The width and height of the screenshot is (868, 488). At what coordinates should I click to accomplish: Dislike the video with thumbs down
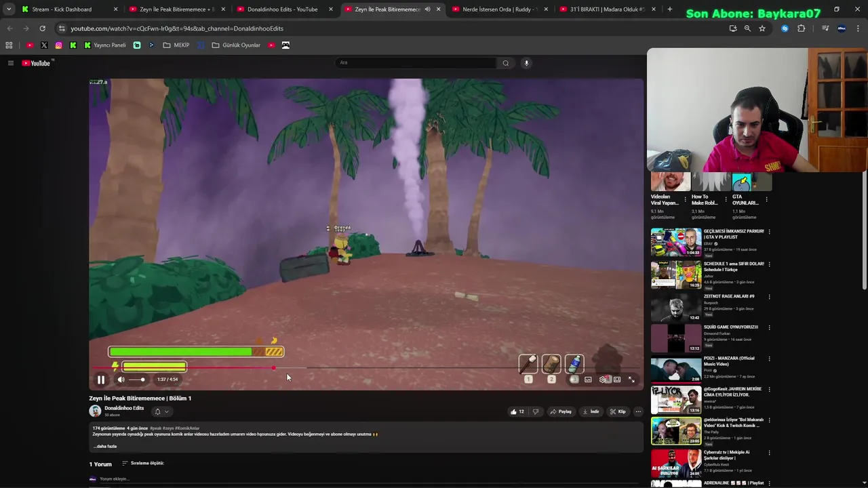(x=536, y=411)
